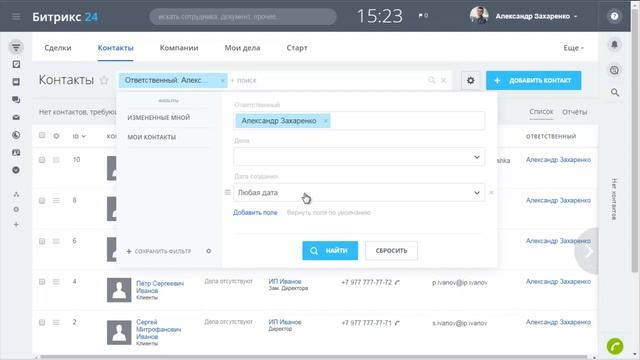
Task: Switch to Отчёты view
Action: coord(574,112)
